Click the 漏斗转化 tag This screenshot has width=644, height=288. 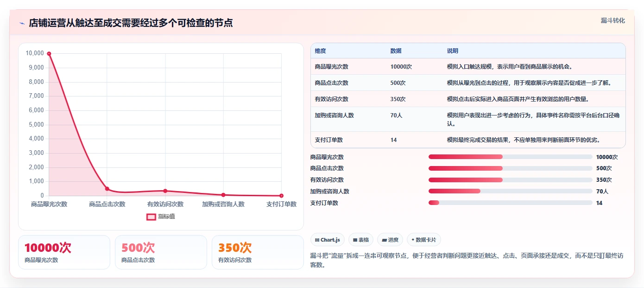[612, 20]
